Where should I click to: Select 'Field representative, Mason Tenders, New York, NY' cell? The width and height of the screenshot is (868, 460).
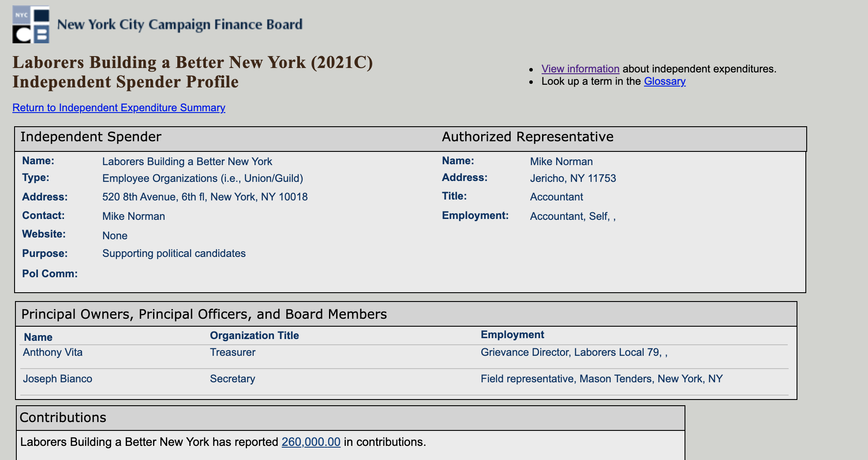pyautogui.click(x=602, y=379)
